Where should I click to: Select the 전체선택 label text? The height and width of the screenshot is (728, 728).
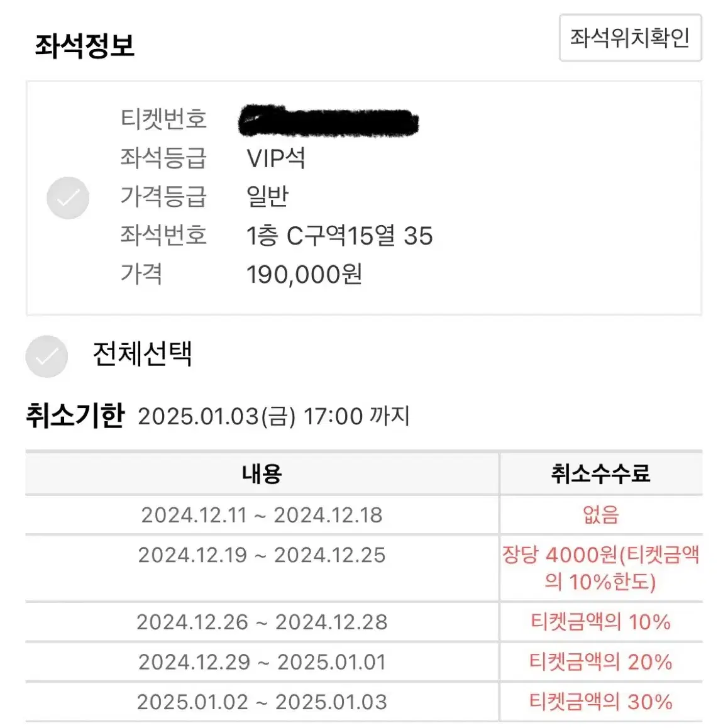click(143, 354)
